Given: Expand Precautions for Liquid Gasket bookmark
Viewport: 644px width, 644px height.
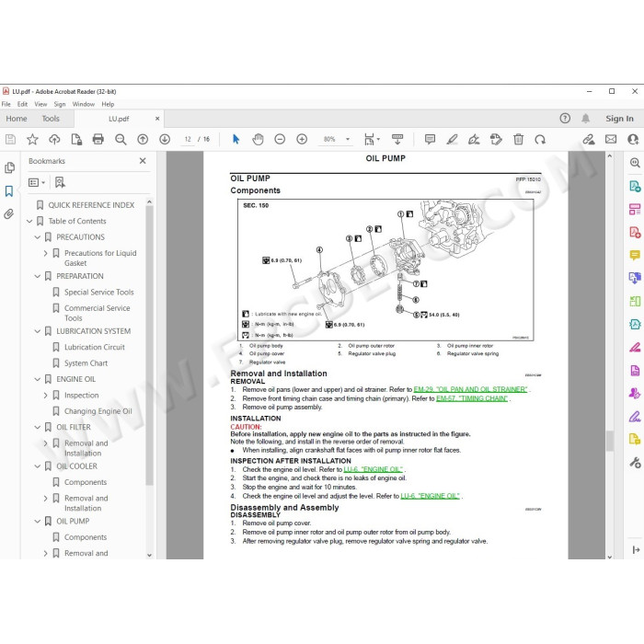Looking at the screenshot, I should click(x=46, y=253).
